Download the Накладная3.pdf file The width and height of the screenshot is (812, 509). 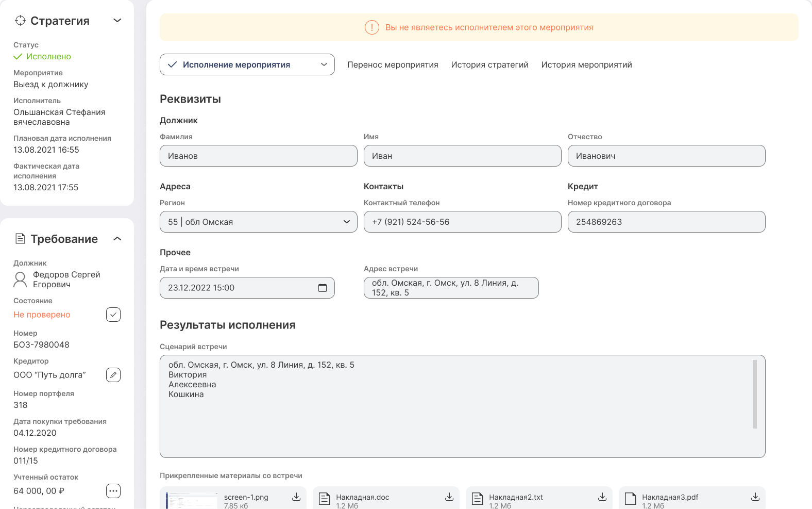click(755, 497)
